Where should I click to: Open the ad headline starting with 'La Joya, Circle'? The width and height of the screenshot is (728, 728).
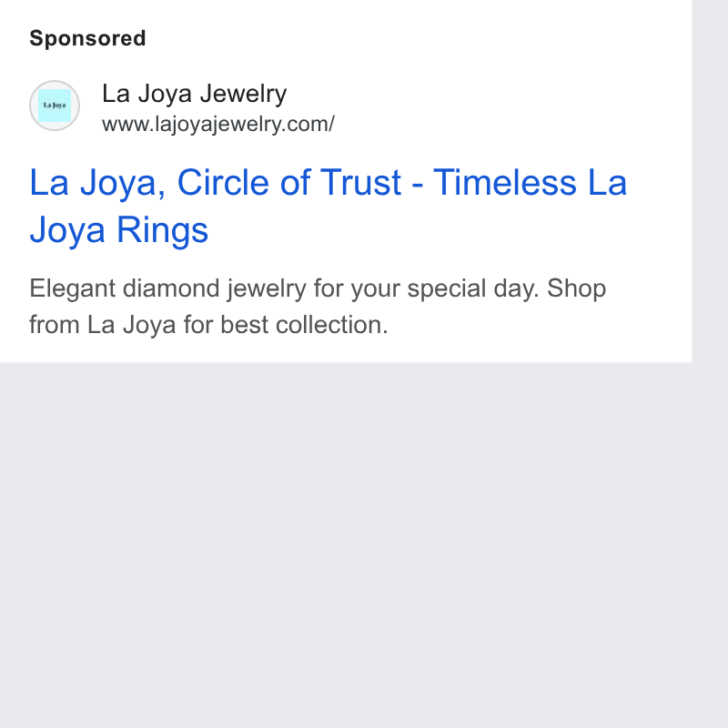329,206
